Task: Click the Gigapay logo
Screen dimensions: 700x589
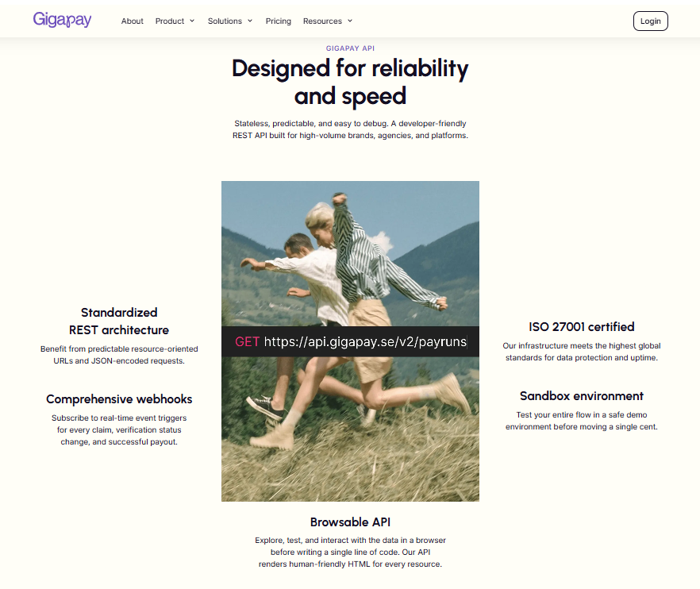Action: click(x=62, y=20)
